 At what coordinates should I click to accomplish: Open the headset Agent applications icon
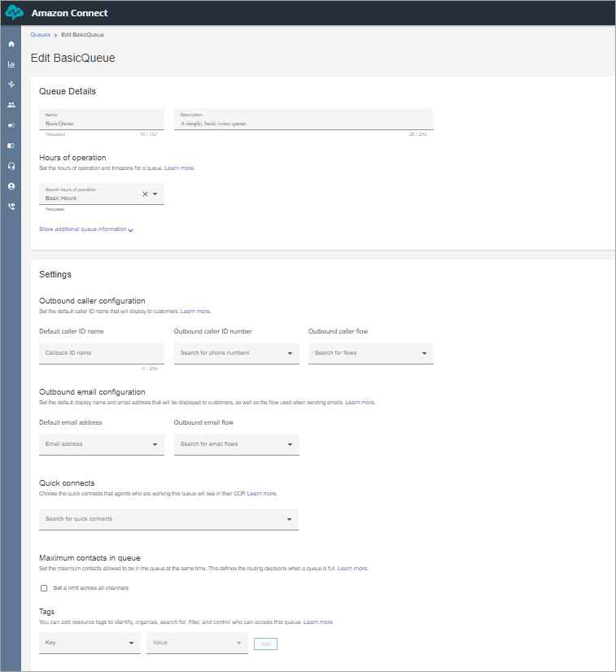pos(11,166)
